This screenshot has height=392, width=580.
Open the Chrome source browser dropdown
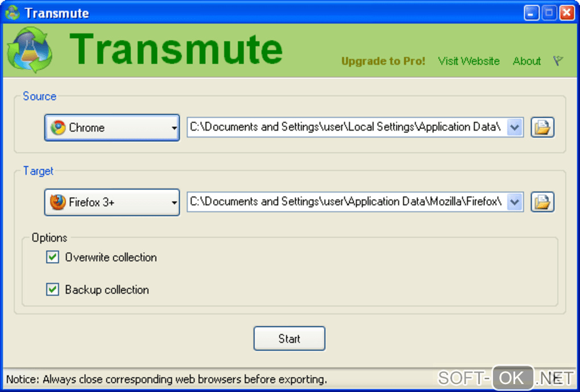click(111, 127)
